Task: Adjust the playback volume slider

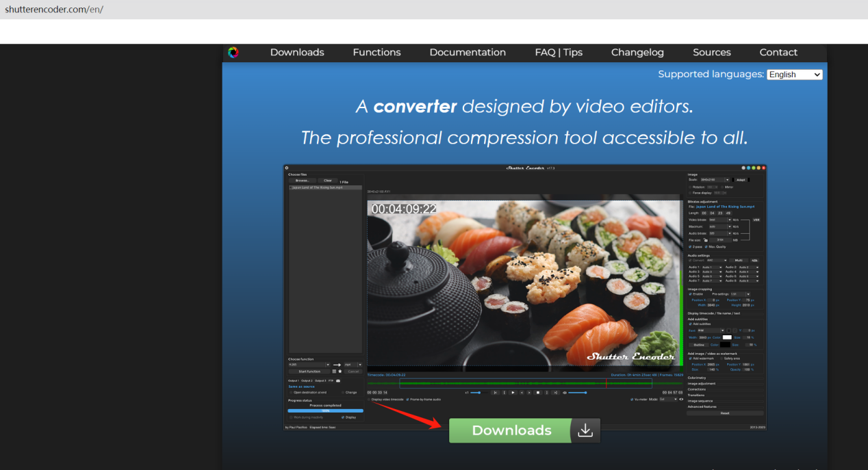Action: 578,393
